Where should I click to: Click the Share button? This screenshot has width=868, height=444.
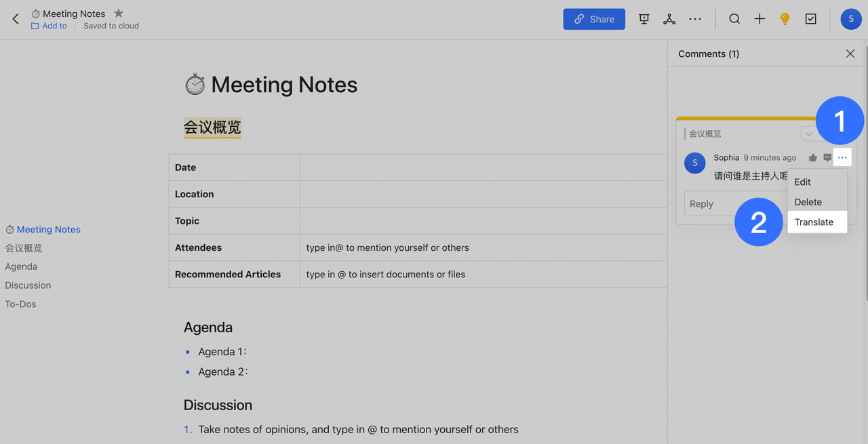pos(594,19)
